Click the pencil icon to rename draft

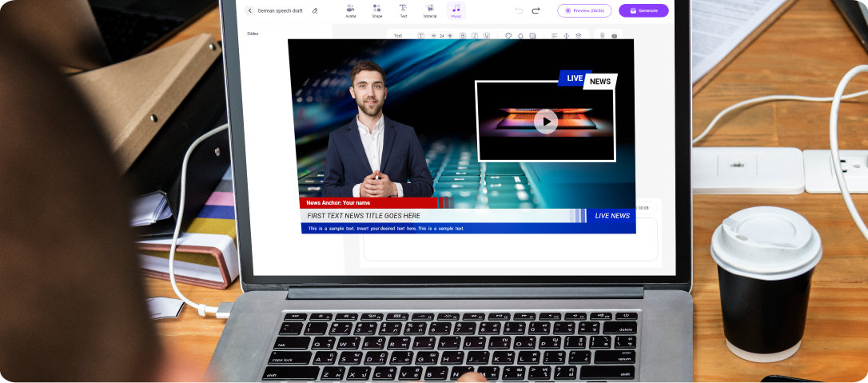coord(315,11)
